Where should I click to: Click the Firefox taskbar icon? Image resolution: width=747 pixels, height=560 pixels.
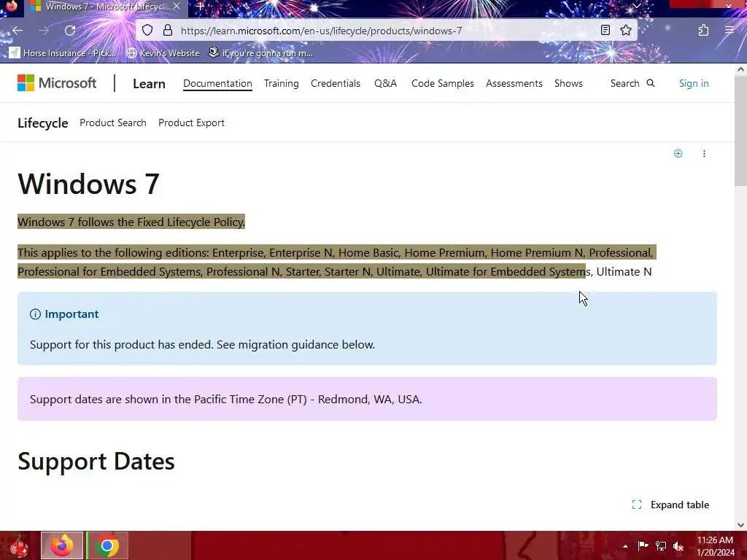(62, 545)
